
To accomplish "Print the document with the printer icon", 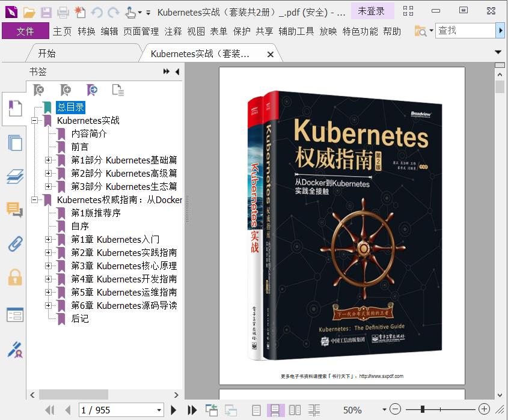I will pyautogui.click(x=63, y=12).
